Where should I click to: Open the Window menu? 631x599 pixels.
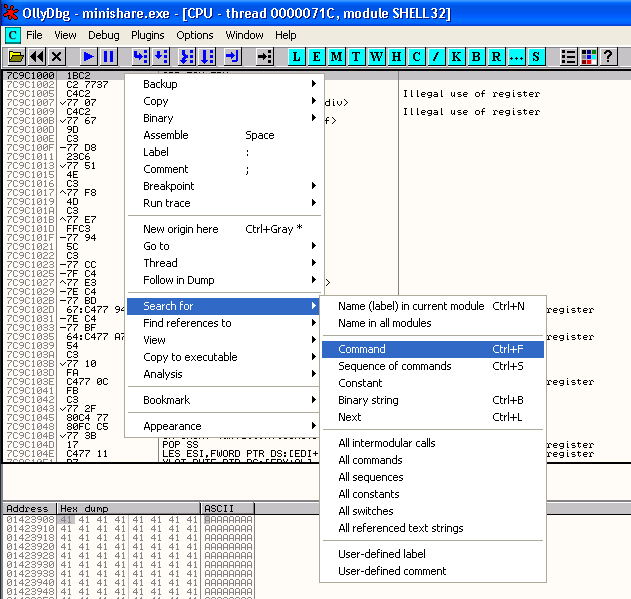point(244,35)
